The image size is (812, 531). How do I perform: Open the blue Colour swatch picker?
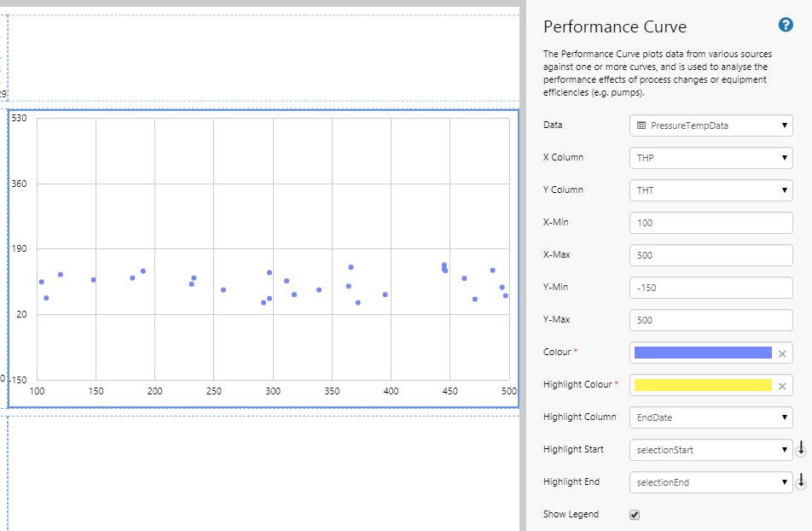(703, 353)
